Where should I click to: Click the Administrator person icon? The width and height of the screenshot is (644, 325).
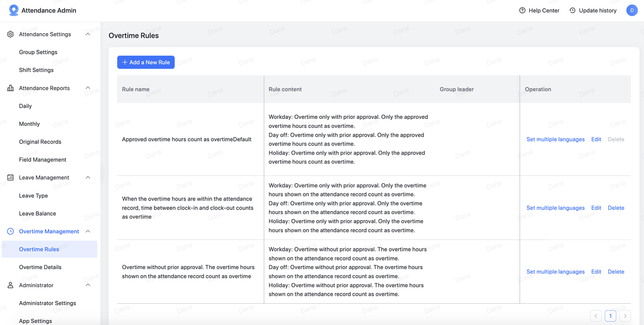tap(11, 285)
